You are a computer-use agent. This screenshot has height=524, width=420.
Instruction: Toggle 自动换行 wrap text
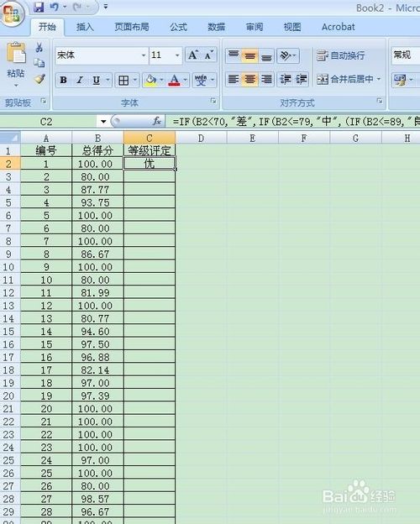(341, 55)
